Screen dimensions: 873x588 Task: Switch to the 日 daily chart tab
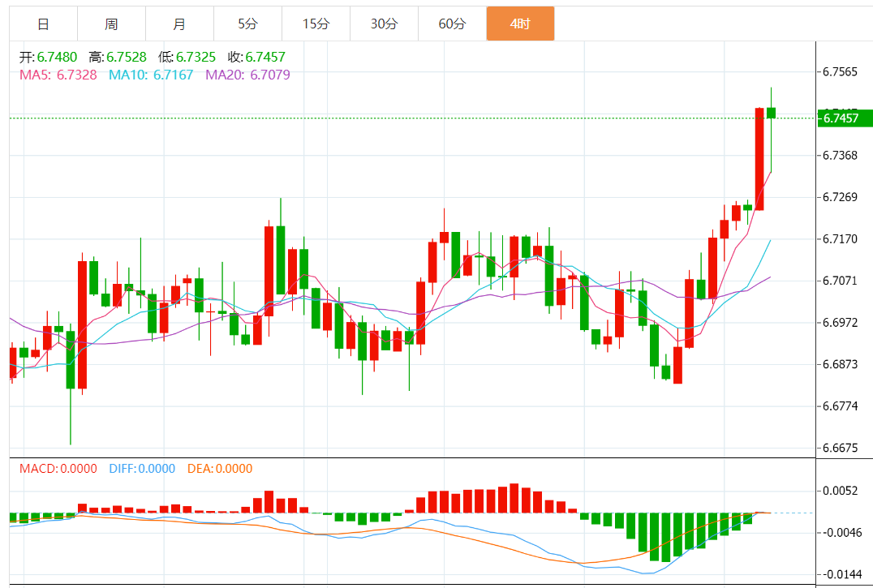(44, 24)
